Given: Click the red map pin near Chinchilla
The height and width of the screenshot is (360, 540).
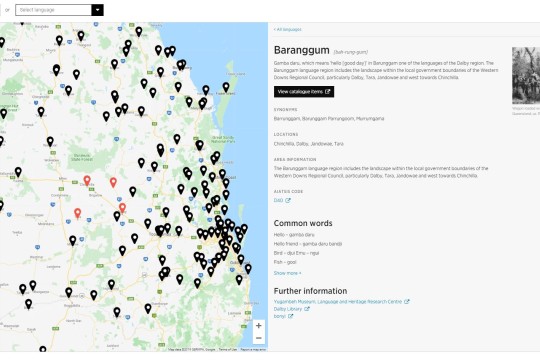Looking at the screenshot, I should (87, 181).
